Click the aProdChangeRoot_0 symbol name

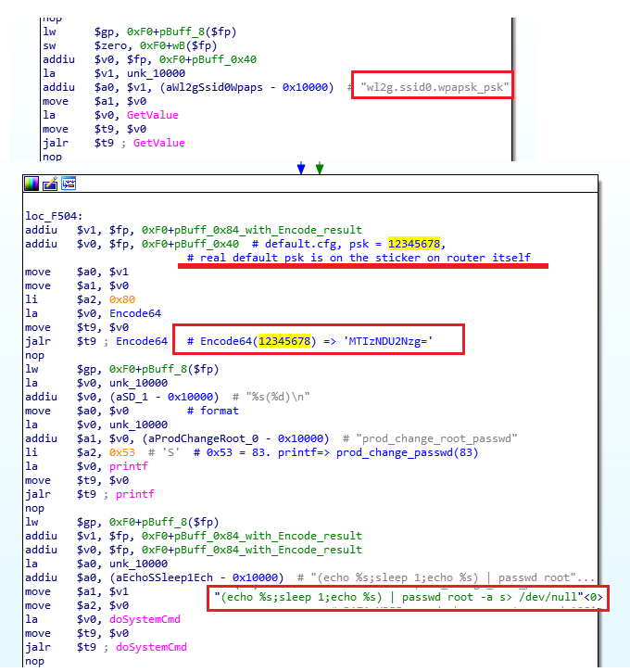[204, 438]
